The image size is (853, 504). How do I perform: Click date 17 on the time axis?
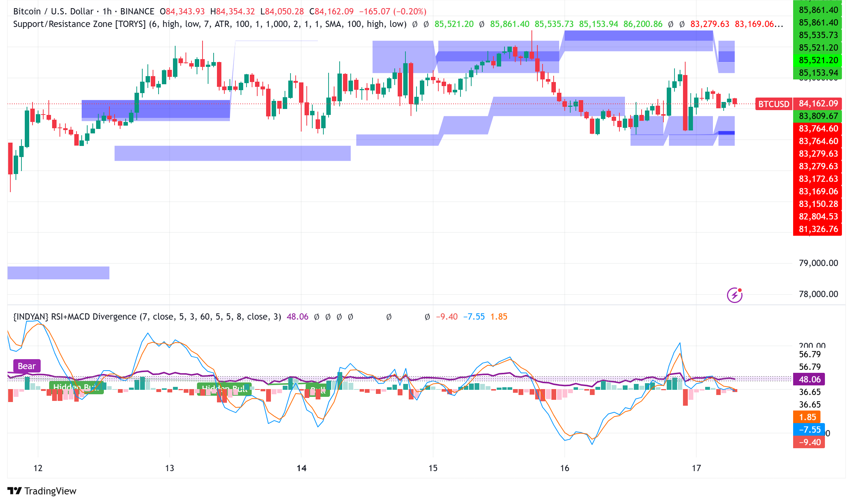click(696, 468)
